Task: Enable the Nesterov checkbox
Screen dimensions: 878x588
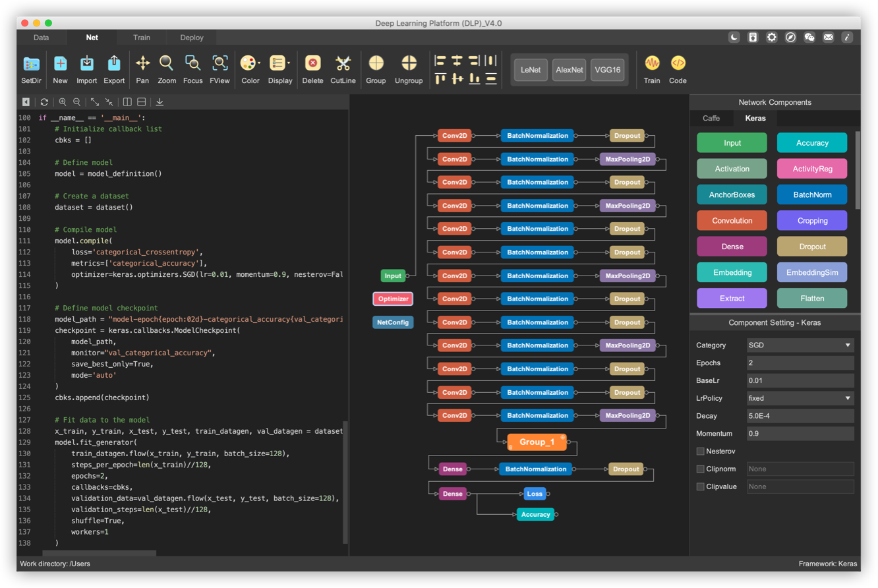Action: [x=701, y=452]
